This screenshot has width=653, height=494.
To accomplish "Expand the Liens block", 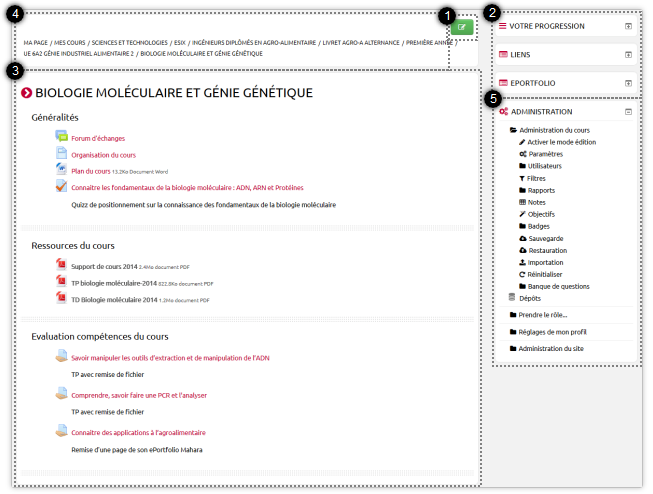I will pyautogui.click(x=628, y=55).
